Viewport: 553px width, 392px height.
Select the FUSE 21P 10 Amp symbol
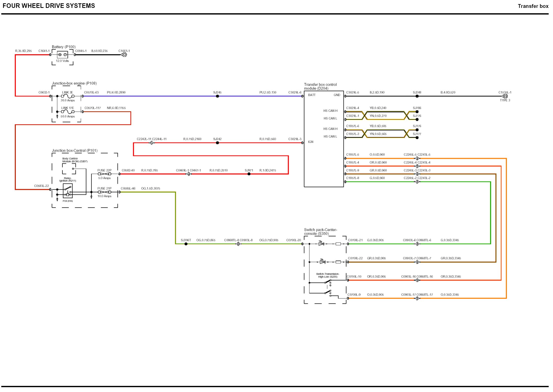pyautogui.click(x=104, y=192)
